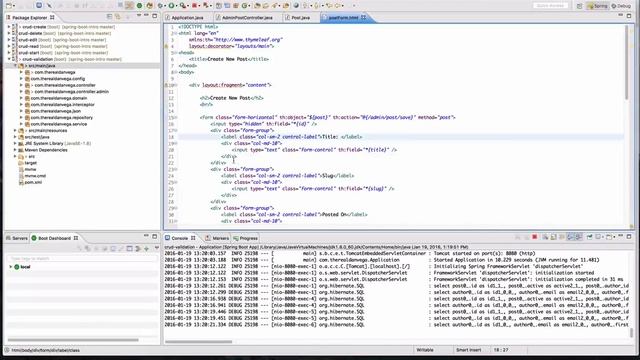Select the target folder
Viewport: 640px width, 360px height.
(x=31, y=163)
